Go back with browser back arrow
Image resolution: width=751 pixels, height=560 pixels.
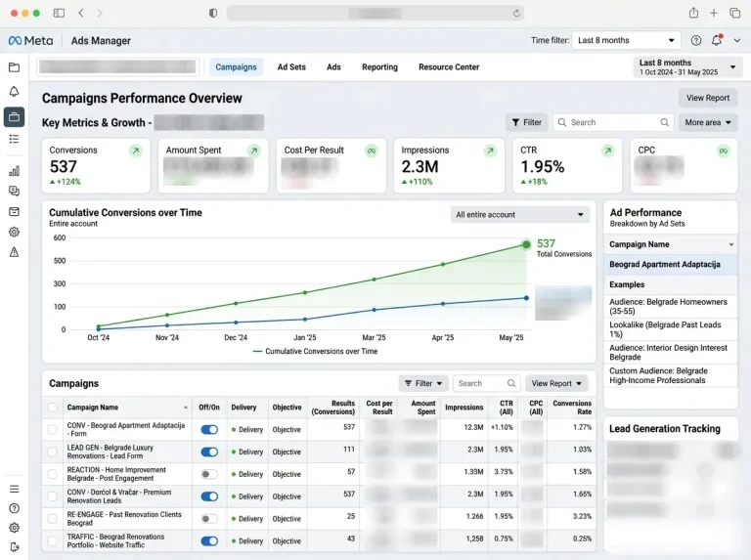pos(81,13)
